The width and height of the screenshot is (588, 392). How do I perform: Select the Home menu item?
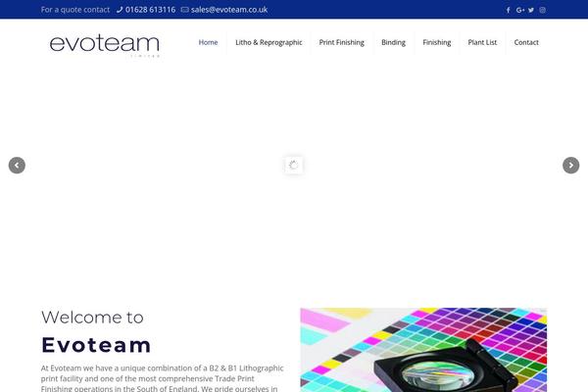[208, 42]
